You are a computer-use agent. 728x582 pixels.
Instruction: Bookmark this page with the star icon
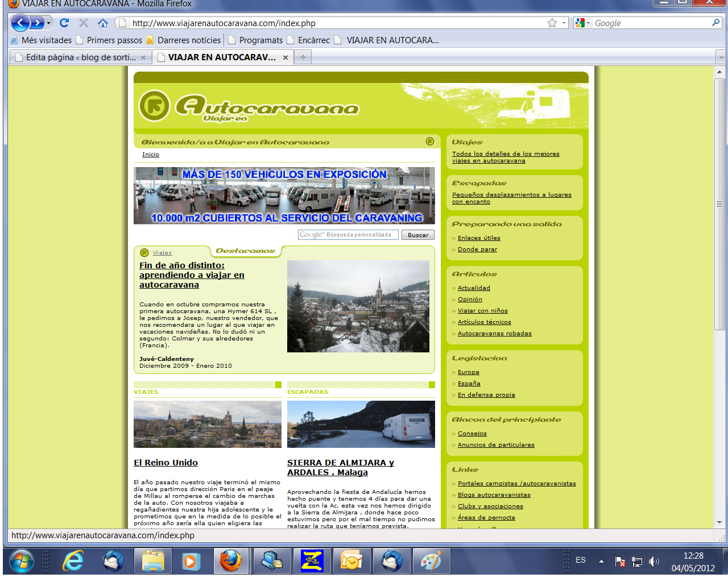pyautogui.click(x=552, y=23)
